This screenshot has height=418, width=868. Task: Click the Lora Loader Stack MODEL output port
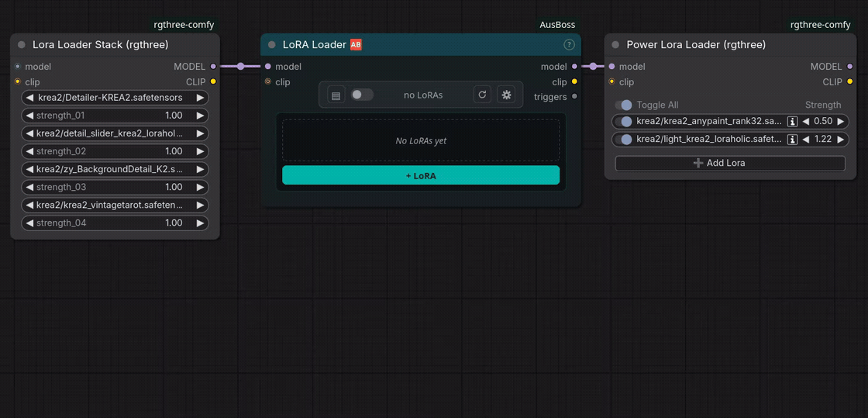[x=213, y=67]
